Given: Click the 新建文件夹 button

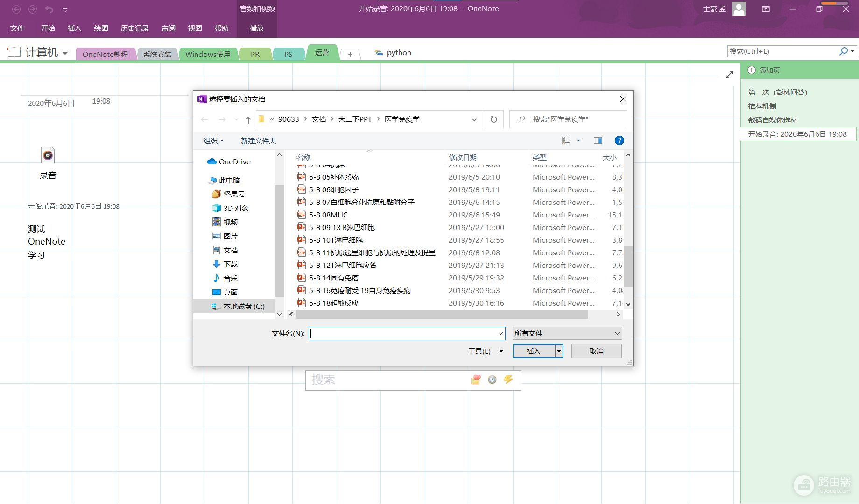Looking at the screenshot, I should pyautogui.click(x=258, y=140).
